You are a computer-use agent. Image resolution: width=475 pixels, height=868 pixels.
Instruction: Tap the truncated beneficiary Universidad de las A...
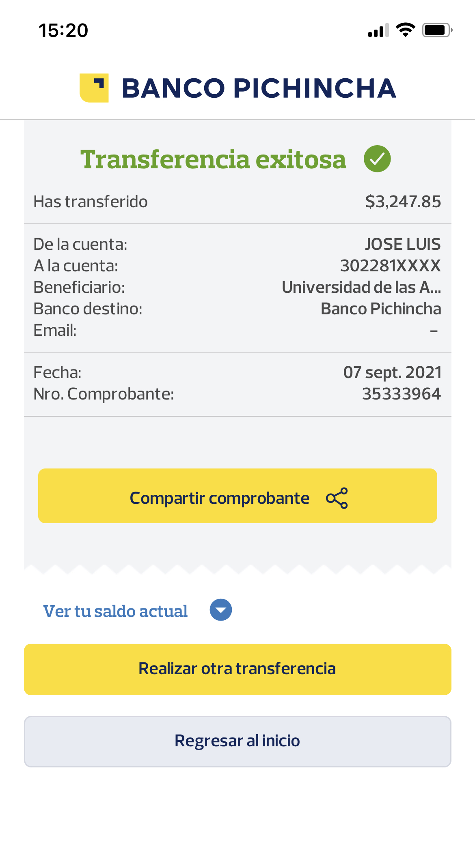(361, 287)
